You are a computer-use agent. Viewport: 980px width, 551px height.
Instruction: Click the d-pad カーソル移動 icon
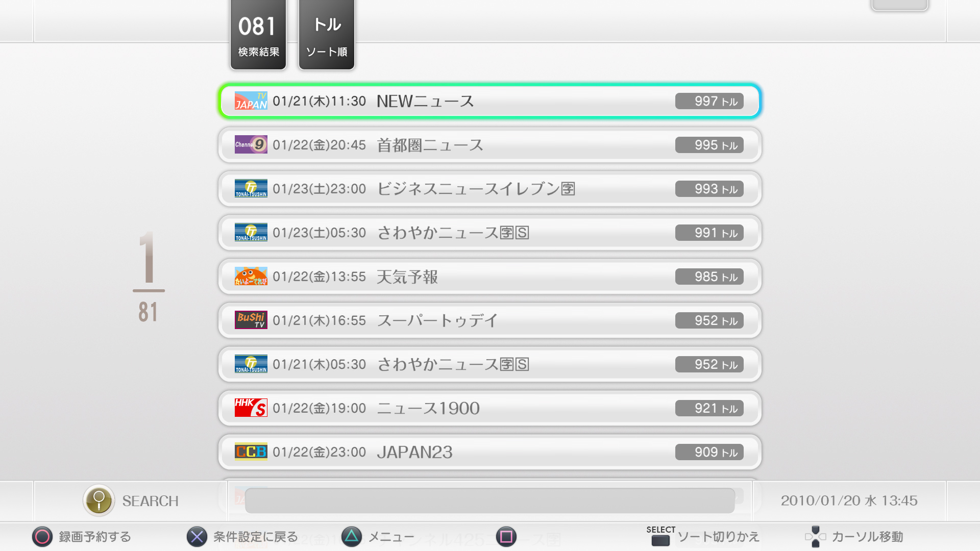click(x=815, y=537)
